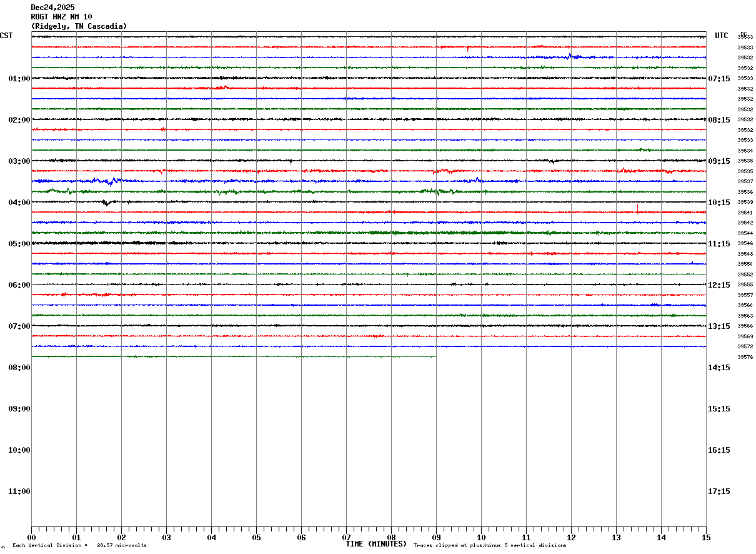Click the UTC timezone label

[x=722, y=36]
